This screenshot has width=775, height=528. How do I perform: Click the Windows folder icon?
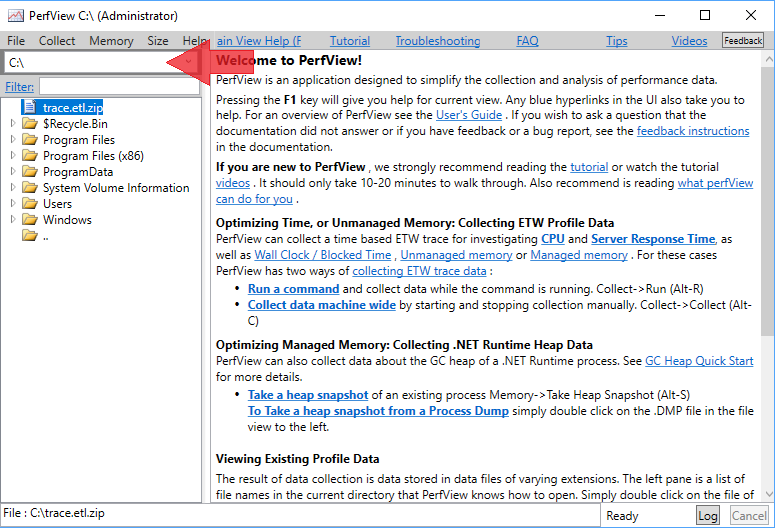30,220
